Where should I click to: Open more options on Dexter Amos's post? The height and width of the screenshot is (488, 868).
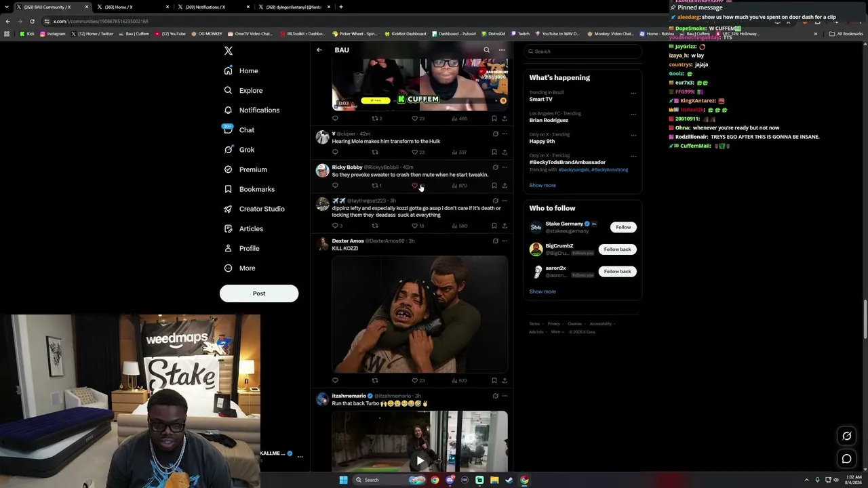pos(505,241)
